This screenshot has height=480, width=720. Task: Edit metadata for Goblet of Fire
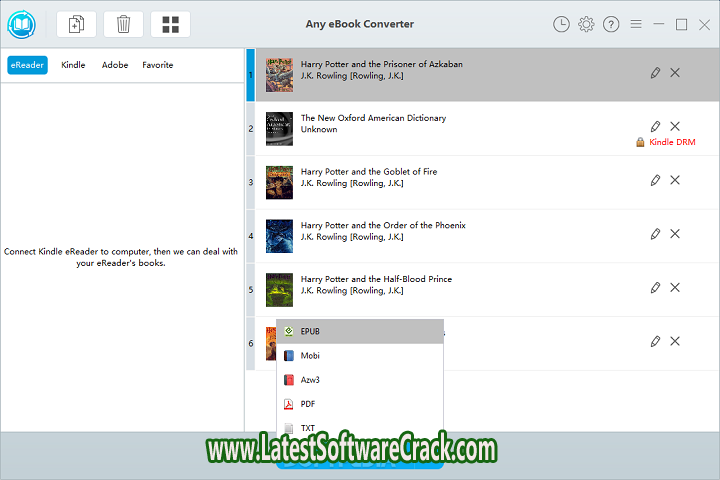pyautogui.click(x=655, y=180)
